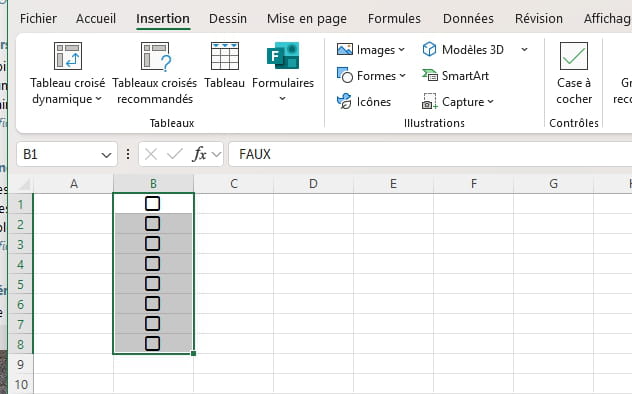This screenshot has width=632, height=394.
Task: Expand the Tableau croisé dynamique dropdown arrow
Action: coord(99,99)
